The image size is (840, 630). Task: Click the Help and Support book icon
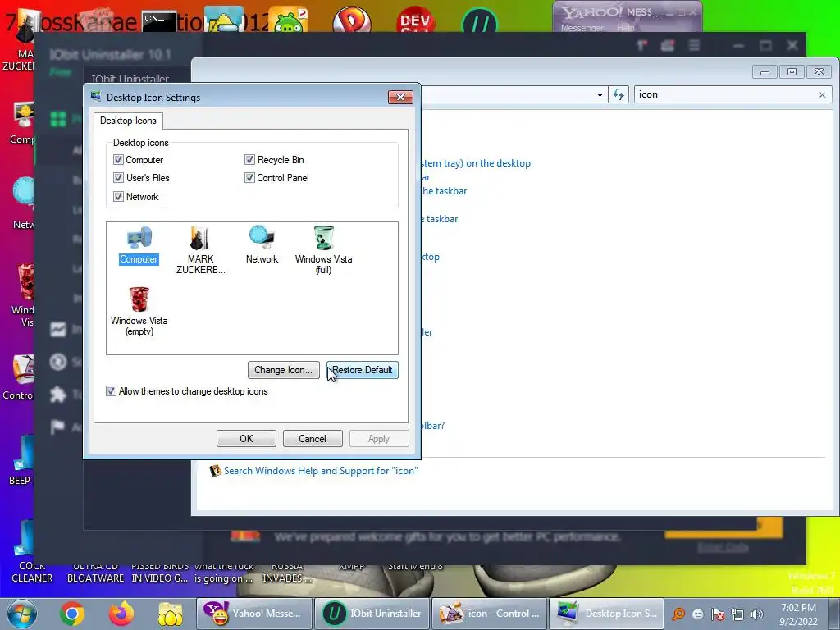tap(216, 471)
